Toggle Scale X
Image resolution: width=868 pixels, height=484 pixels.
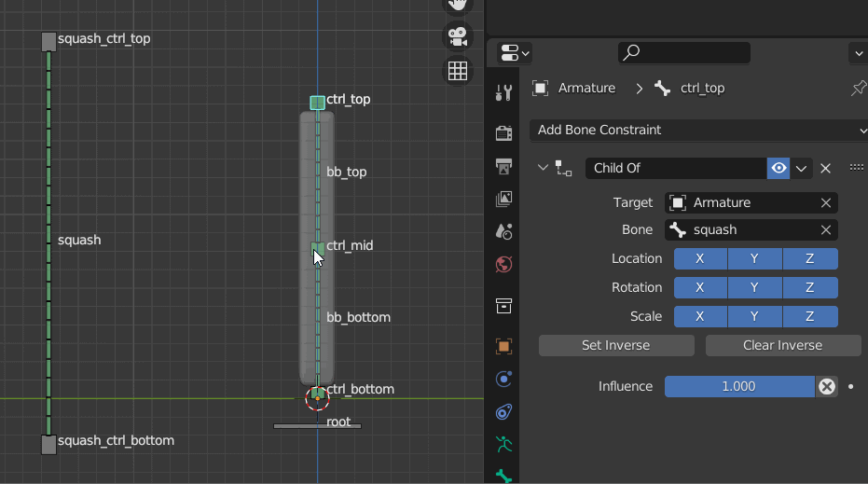(700, 316)
